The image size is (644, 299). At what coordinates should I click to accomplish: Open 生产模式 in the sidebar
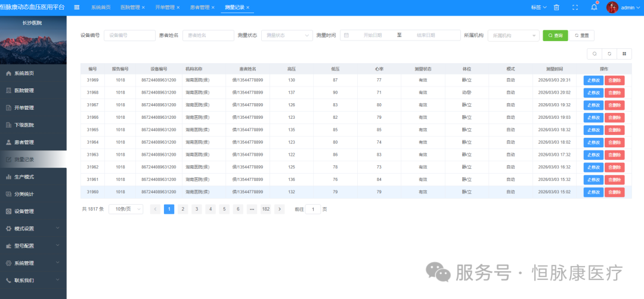(x=33, y=177)
